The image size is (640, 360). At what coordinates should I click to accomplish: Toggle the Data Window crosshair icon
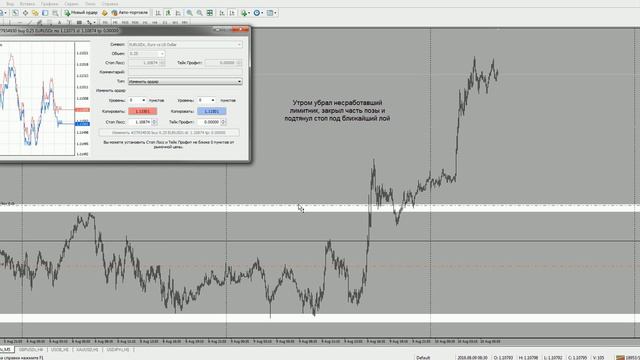pyautogui.click(x=25, y=13)
